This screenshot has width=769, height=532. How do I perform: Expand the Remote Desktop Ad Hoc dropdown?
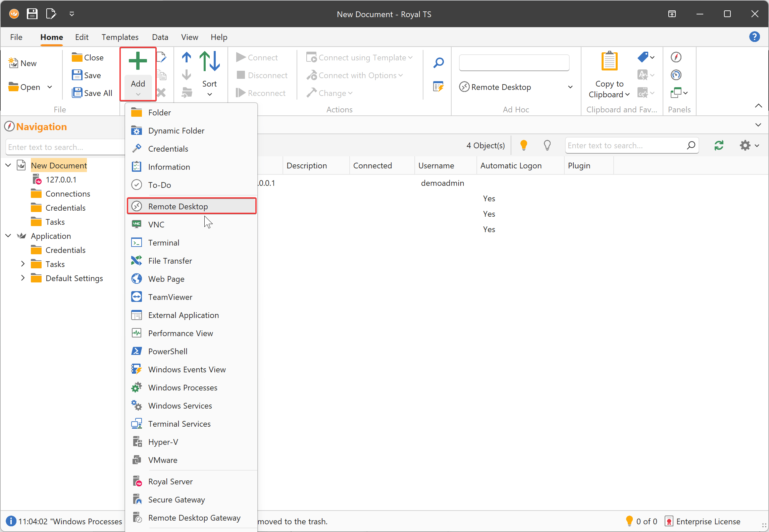[x=570, y=87]
